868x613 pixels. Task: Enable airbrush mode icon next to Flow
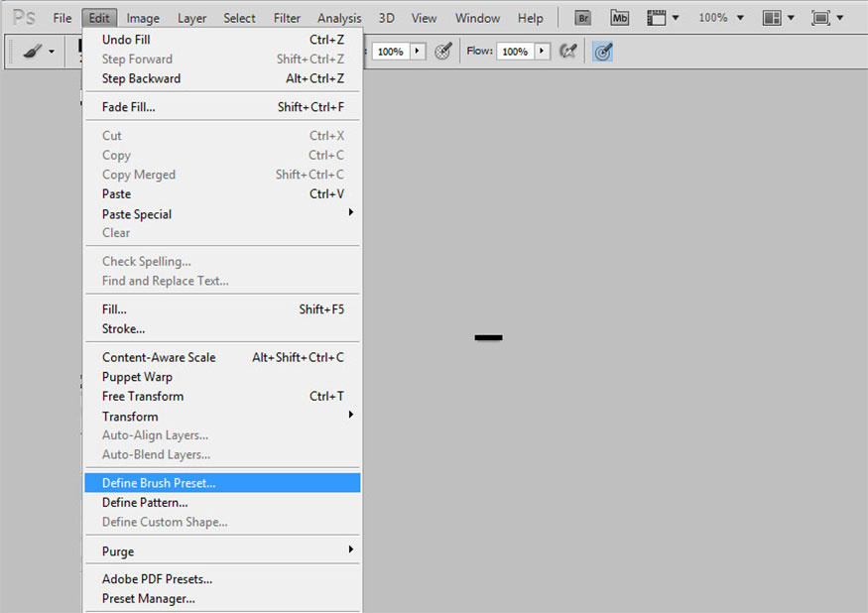[x=567, y=52]
